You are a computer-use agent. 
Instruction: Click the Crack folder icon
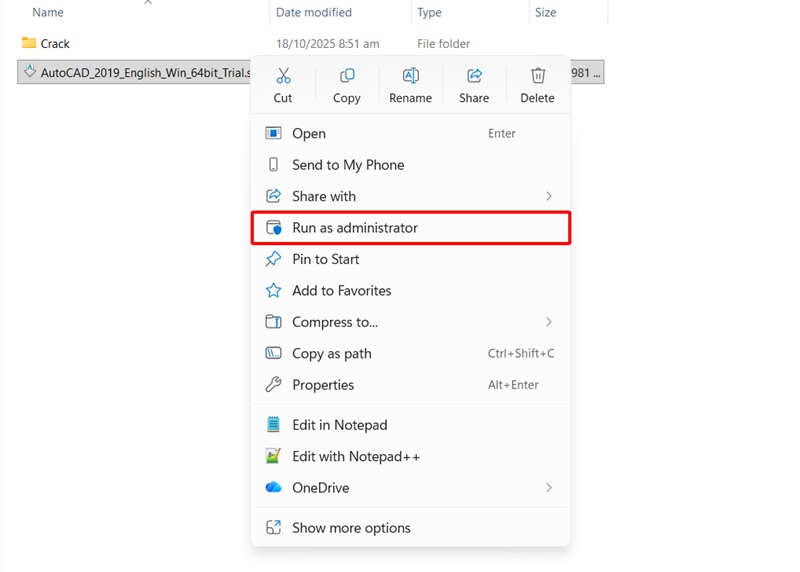29,43
